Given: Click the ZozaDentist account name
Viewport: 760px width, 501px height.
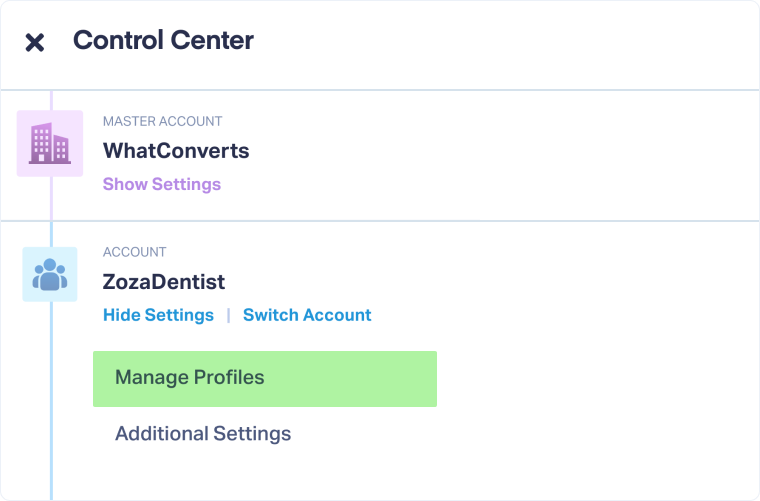Looking at the screenshot, I should pyautogui.click(x=164, y=283).
